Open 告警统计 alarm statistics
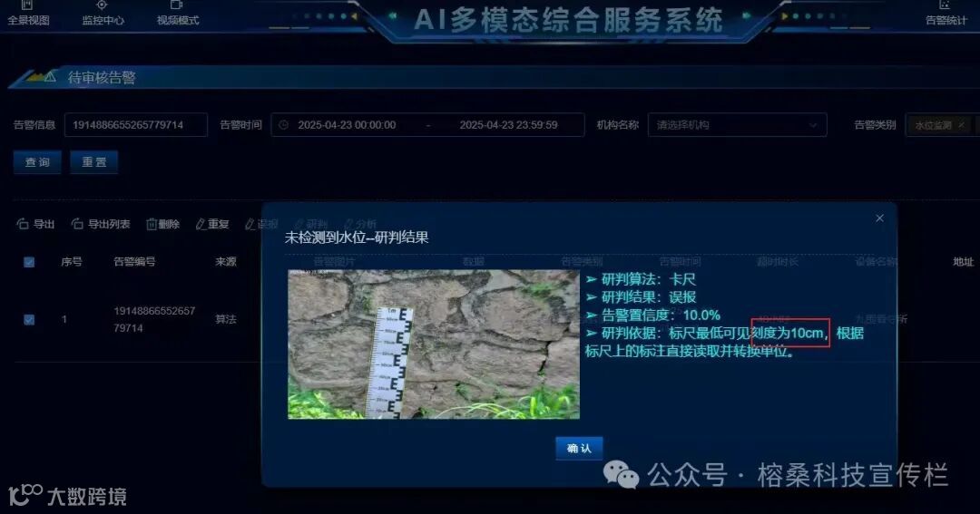The image size is (980, 514). (x=946, y=14)
